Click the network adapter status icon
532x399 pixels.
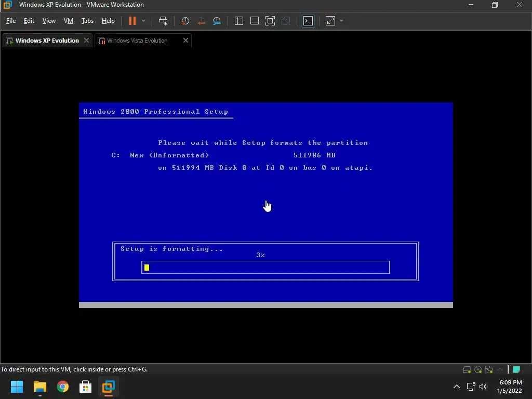pyautogui.click(x=489, y=369)
